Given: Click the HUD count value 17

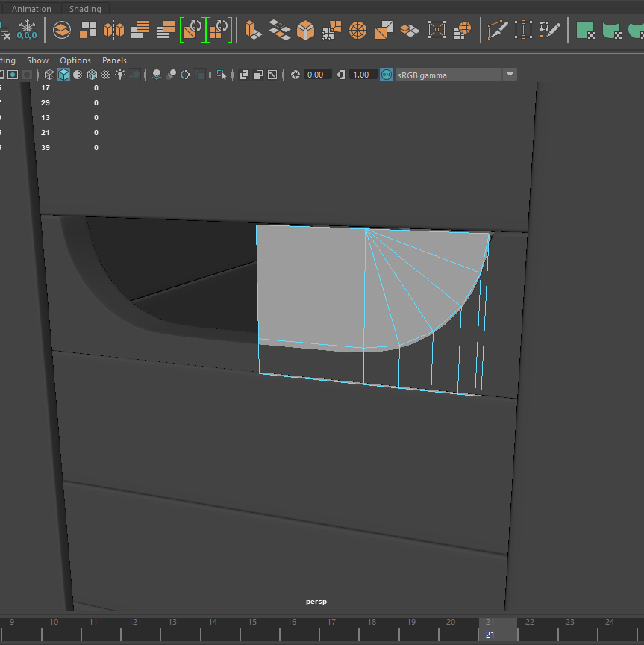Looking at the screenshot, I should [x=46, y=87].
